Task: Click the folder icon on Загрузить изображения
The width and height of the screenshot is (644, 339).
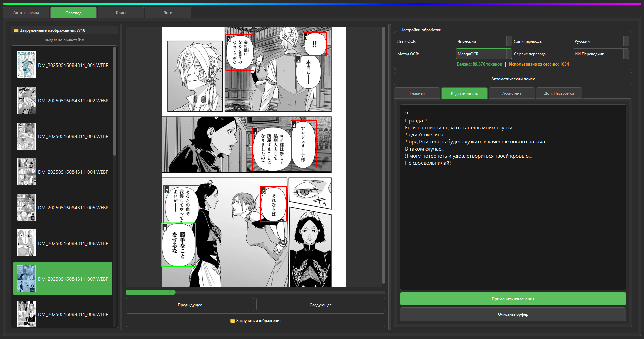Action: click(x=232, y=321)
